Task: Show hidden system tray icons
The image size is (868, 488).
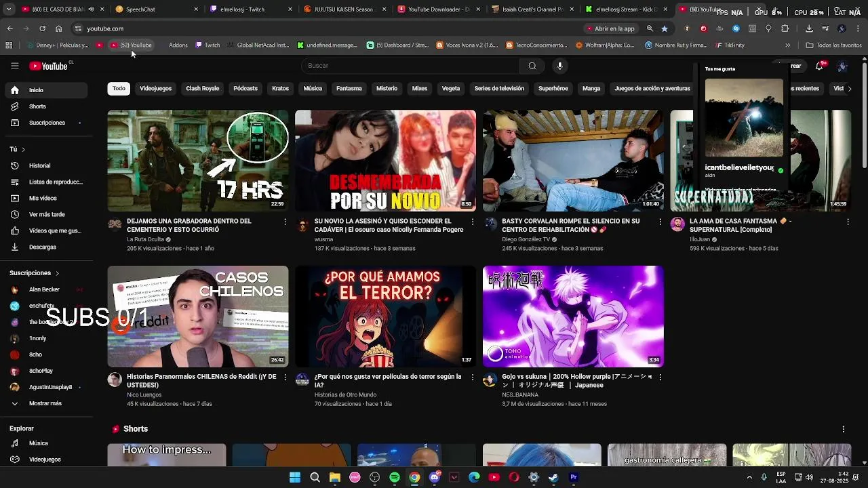Action: pos(749,477)
